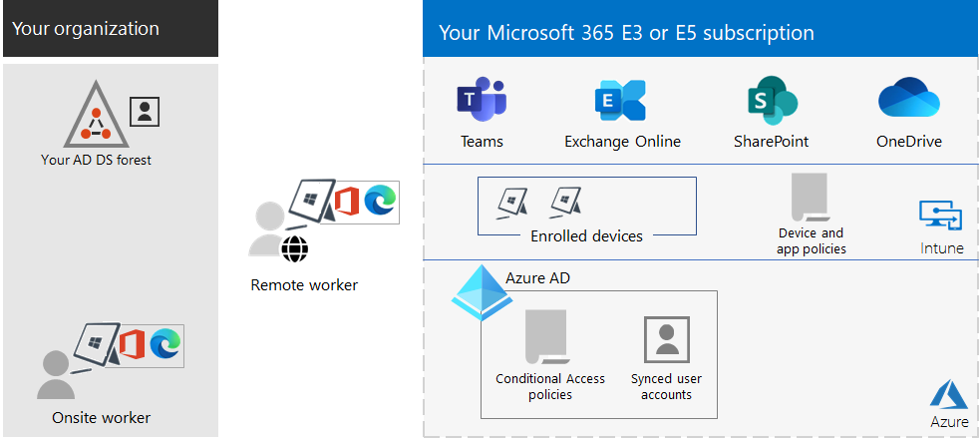Click the AD DS forest triangle icon
Image resolution: width=980 pixels, height=441 pixels.
pyautogui.click(x=96, y=114)
